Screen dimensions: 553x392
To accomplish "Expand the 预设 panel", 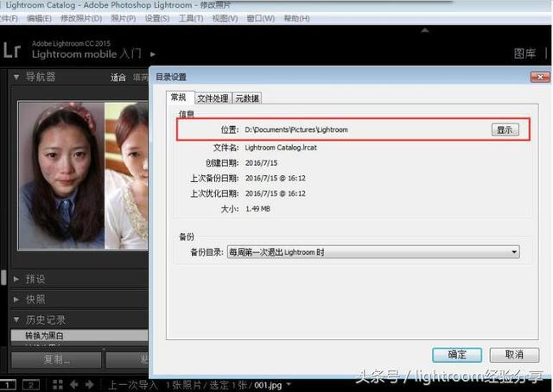I will [16, 279].
